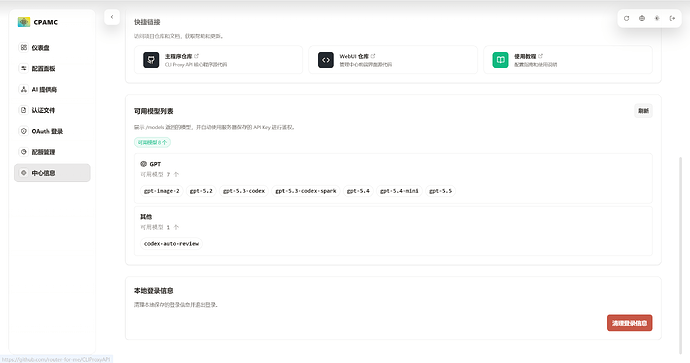
Task: Open the AI 提供商 section
Action: click(52, 89)
